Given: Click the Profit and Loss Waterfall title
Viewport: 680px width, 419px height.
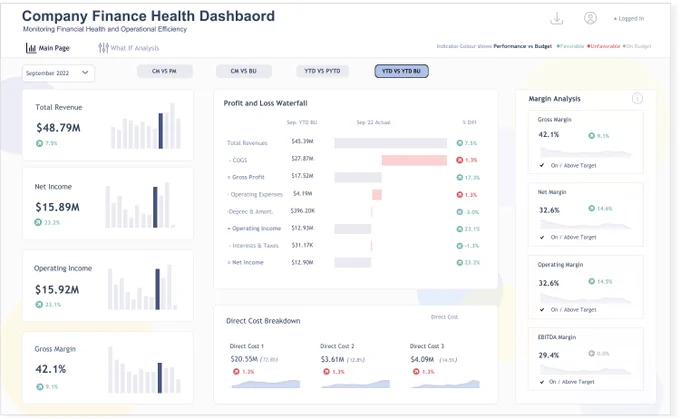Looking at the screenshot, I should [x=265, y=103].
